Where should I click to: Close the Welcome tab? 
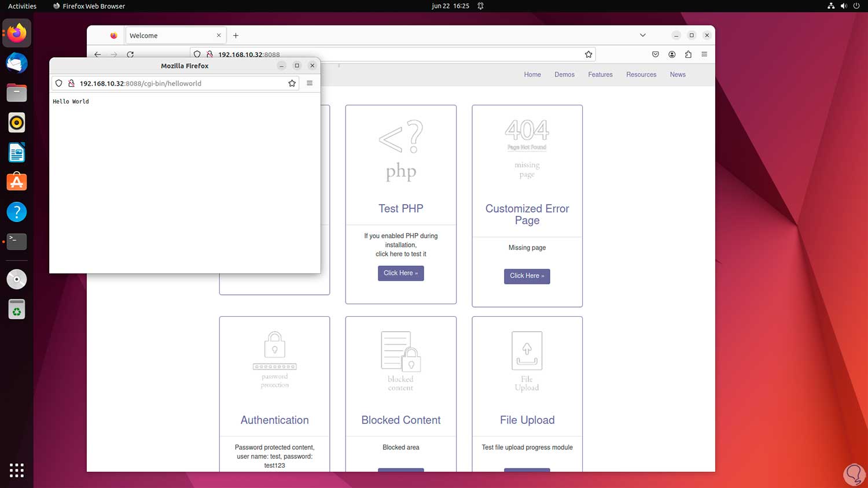[x=219, y=35]
